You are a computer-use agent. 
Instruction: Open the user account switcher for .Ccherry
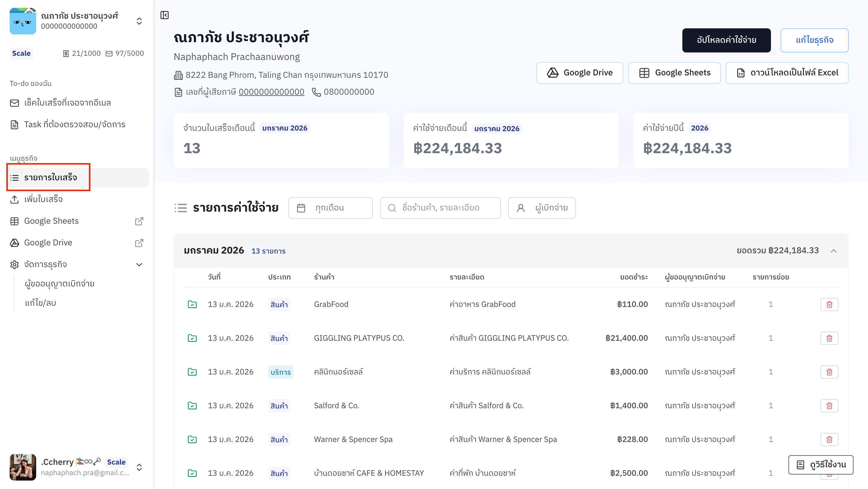[x=139, y=467]
